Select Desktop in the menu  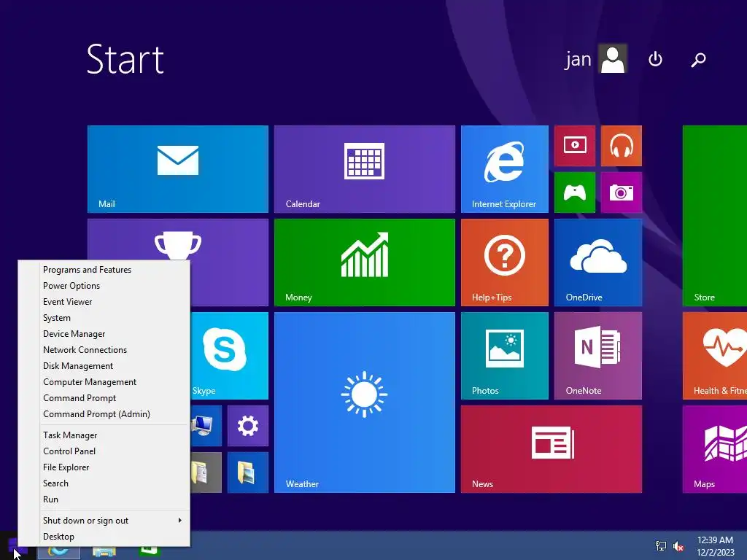[104, 537]
